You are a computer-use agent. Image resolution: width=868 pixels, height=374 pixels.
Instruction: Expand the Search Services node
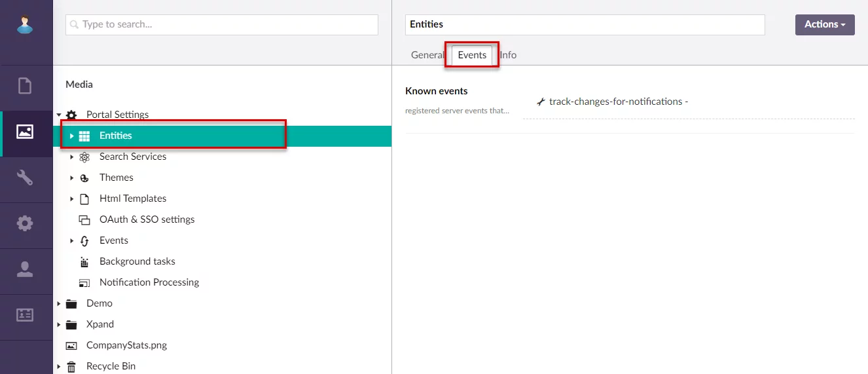[71, 157]
